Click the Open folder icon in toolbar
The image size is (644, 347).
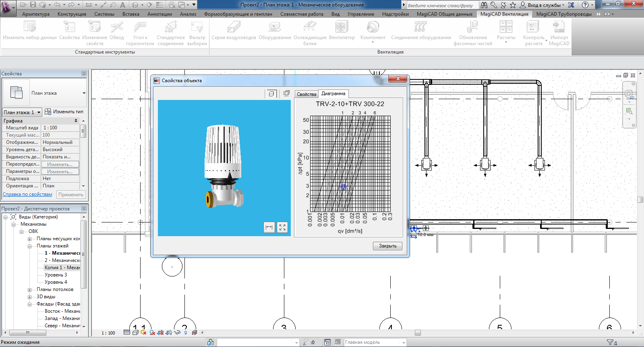23,5
